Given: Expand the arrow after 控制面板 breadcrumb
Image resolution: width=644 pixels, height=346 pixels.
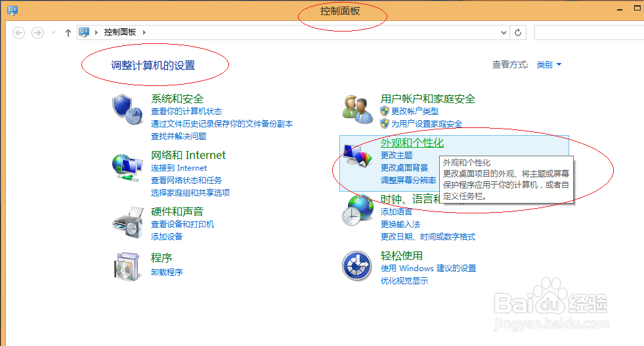Looking at the screenshot, I should 144,32.
